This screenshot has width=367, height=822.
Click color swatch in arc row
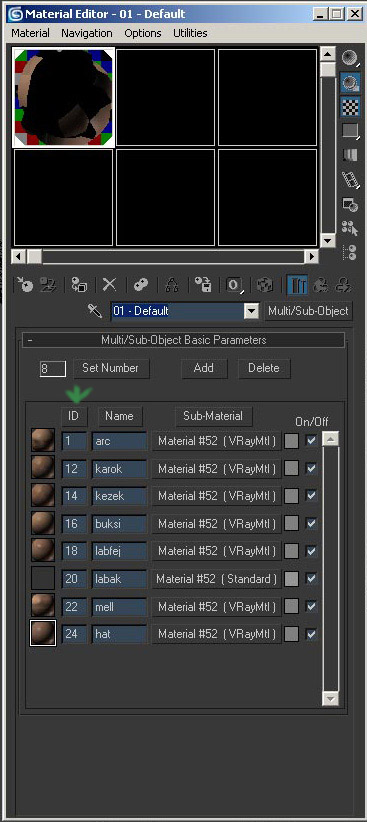pyautogui.click(x=292, y=441)
